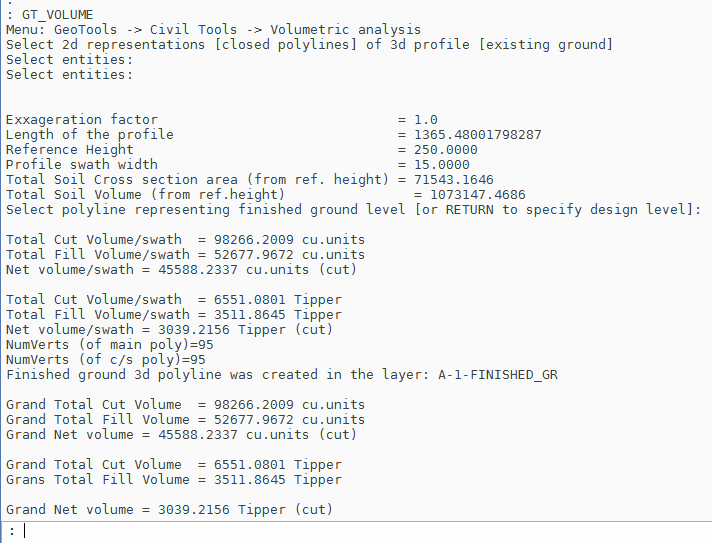
Task: Click the Total Fill Volume/swath cu.units line
Action: 185,255
